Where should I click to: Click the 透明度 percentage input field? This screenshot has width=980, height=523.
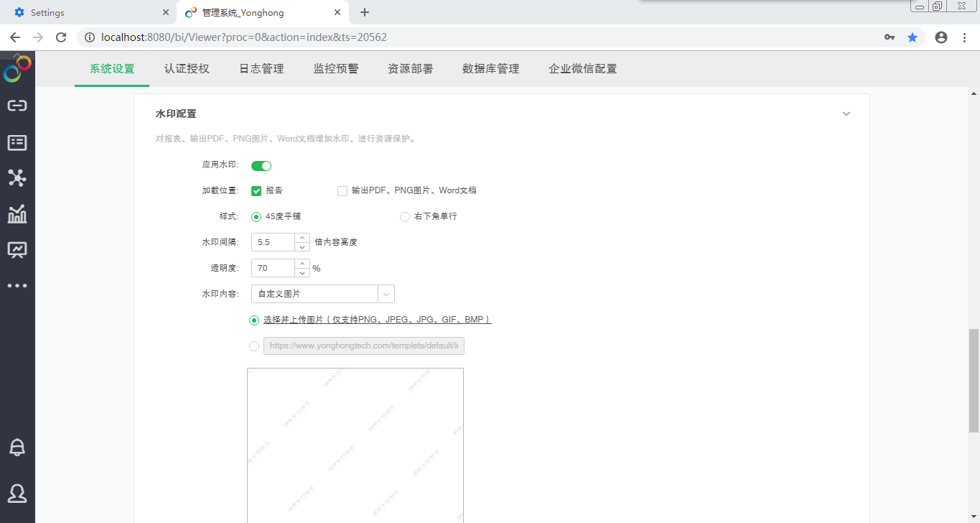point(273,268)
